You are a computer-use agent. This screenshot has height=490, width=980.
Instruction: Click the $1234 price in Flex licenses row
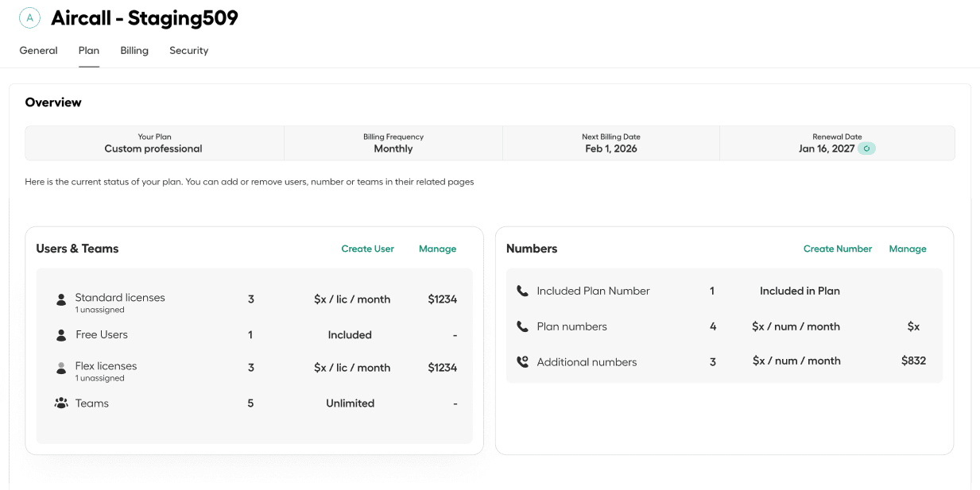(x=443, y=368)
